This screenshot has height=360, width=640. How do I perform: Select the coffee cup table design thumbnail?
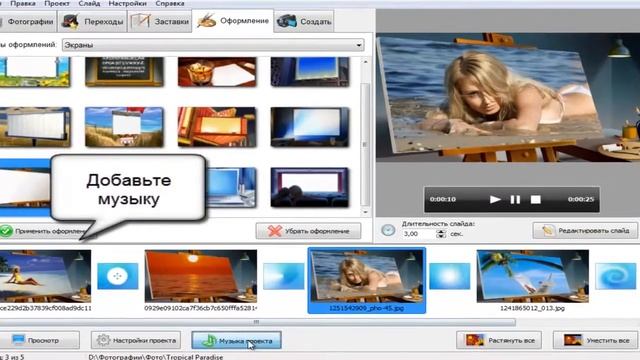[217, 71]
